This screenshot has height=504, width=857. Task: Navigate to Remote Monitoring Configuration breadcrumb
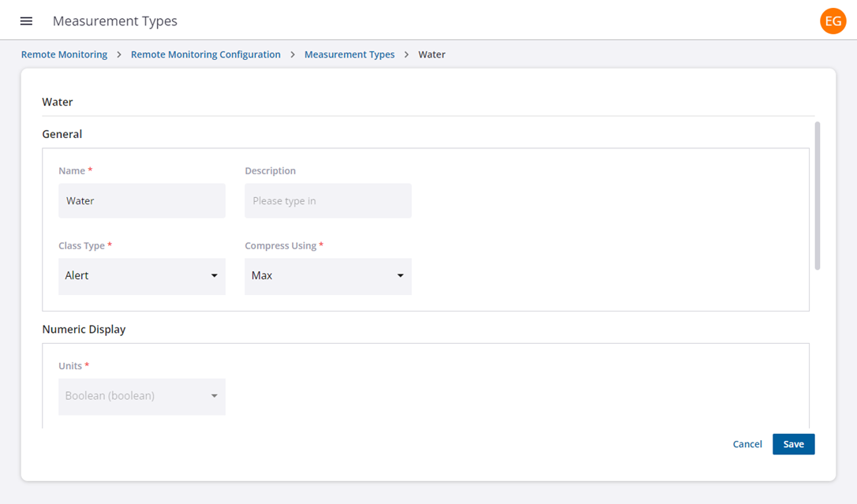[x=205, y=54]
